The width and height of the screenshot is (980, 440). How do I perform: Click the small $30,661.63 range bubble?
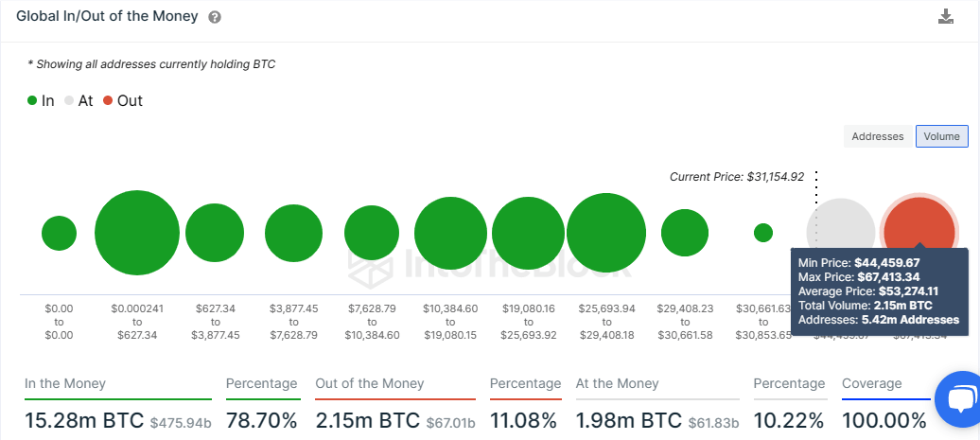click(x=763, y=233)
